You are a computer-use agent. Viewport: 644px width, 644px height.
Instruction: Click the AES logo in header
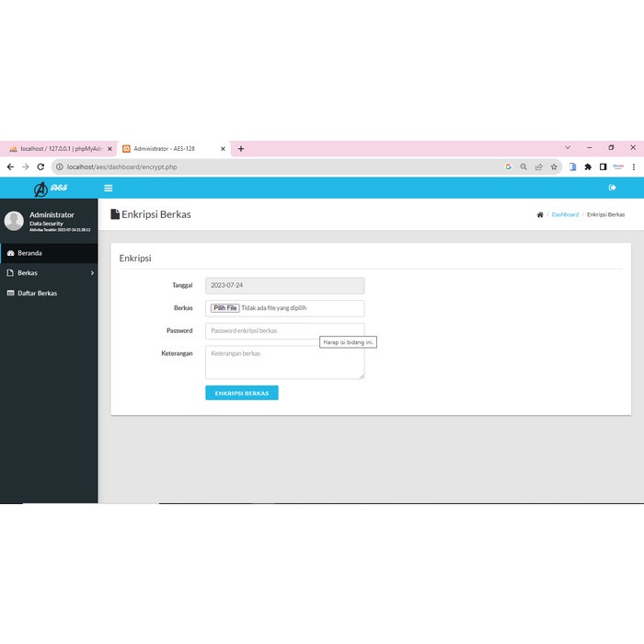click(50, 189)
